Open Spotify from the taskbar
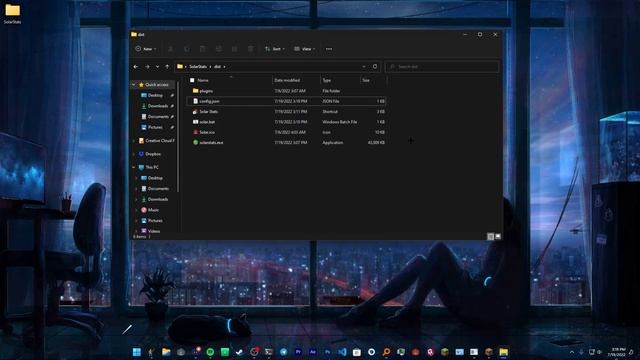Viewport: 640px width, 360px height. click(210, 352)
